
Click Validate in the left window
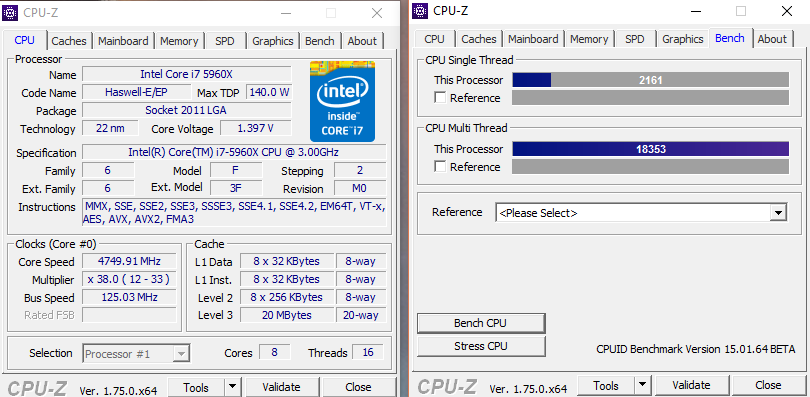(x=282, y=387)
